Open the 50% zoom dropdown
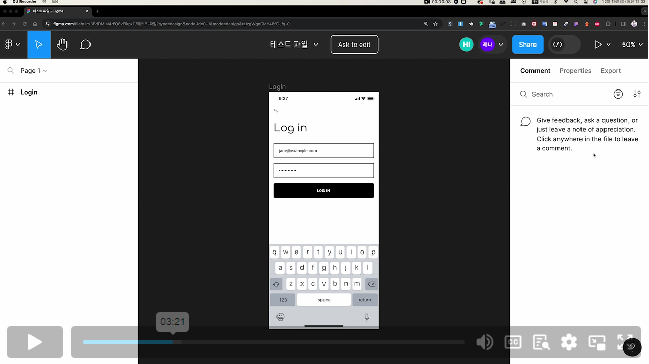 tap(632, 44)
